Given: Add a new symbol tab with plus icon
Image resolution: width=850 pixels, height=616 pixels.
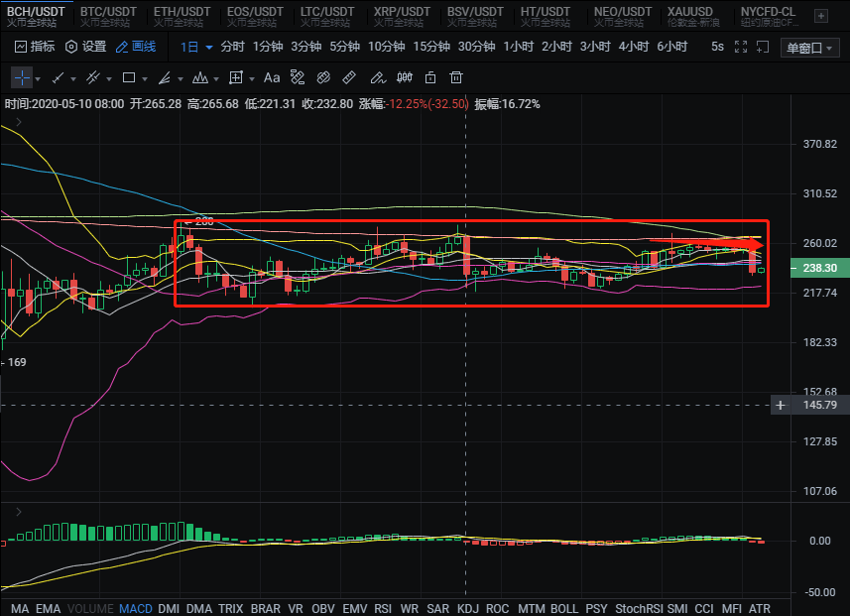Looking at the screenshot, I should click(x=821, y=15).
